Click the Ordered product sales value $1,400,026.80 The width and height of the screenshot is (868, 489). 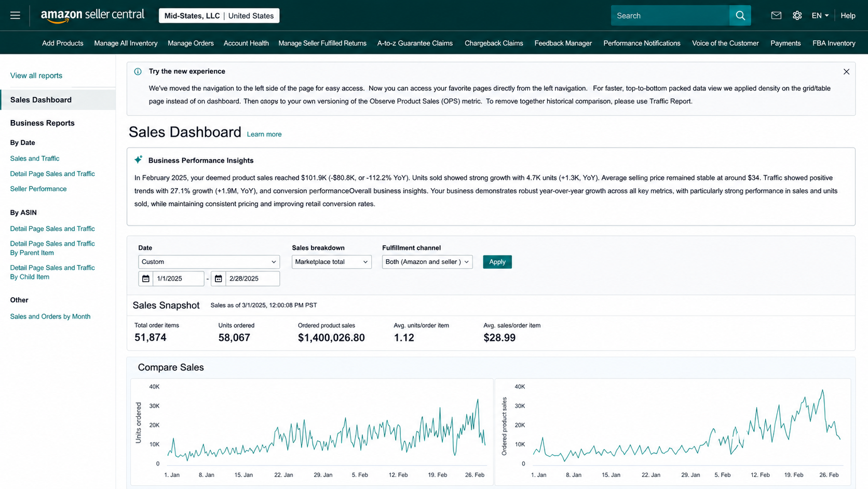click(331, 338)
